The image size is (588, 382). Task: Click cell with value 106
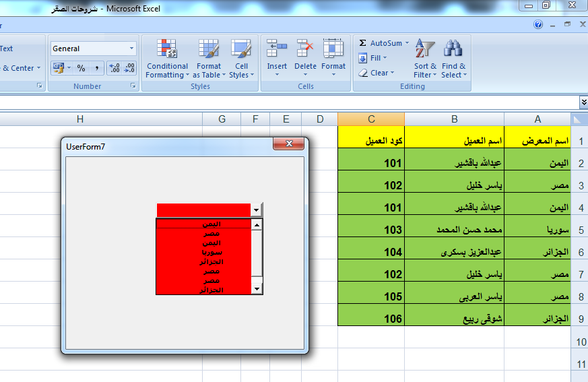(x=371, y=315)
